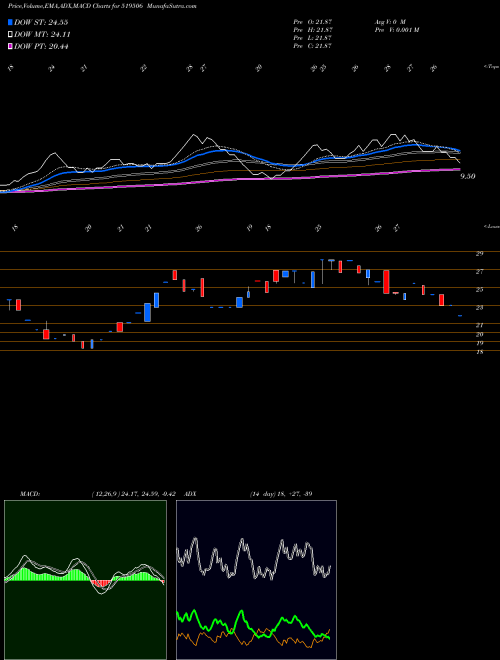This screenshot has height=660, width=500.
Task: Select the 'DOW PT: 20.44' legend label
Action: (41, 46)
